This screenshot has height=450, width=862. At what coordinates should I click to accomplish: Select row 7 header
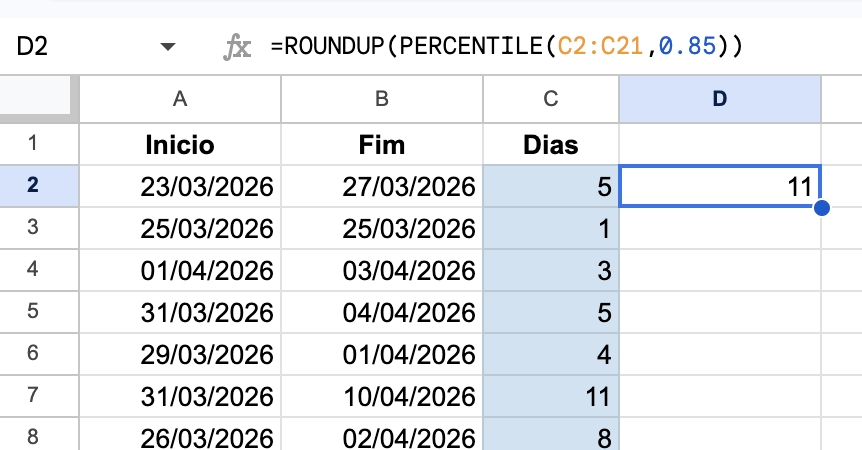click(x=35, y=397)
